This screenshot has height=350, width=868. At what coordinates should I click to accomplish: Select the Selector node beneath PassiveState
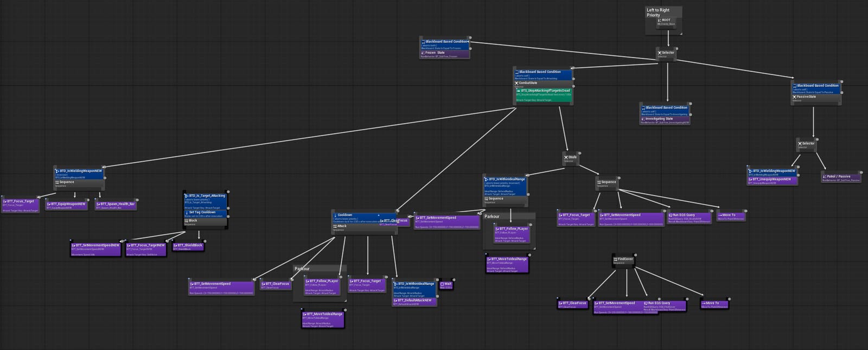(806, 145)
